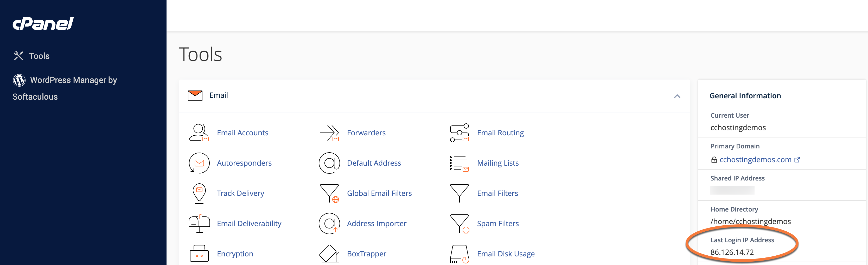The width and height of the screenshot is (868, 265).
Task: Click the Track Delivery pin icon
Action: coord(199,193)
